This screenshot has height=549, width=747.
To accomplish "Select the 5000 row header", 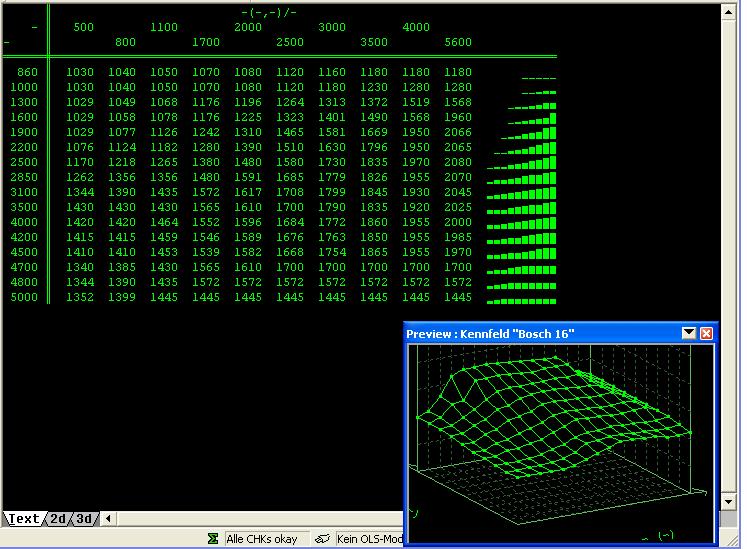I will 24,297.
